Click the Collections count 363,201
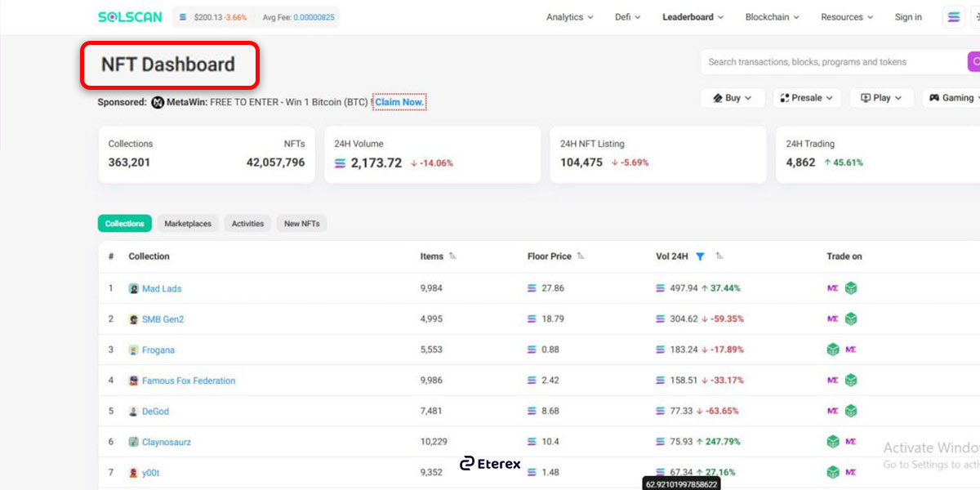The image size is (980, 490). (129, 163)
